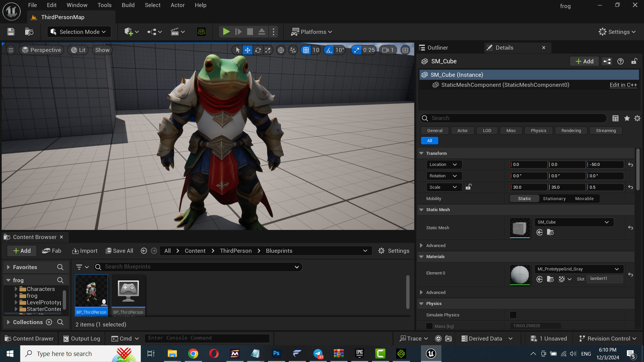Screen dimensions: 644x362
Task: Open the play options three-dot menu
Action: [x=274, y=32]
